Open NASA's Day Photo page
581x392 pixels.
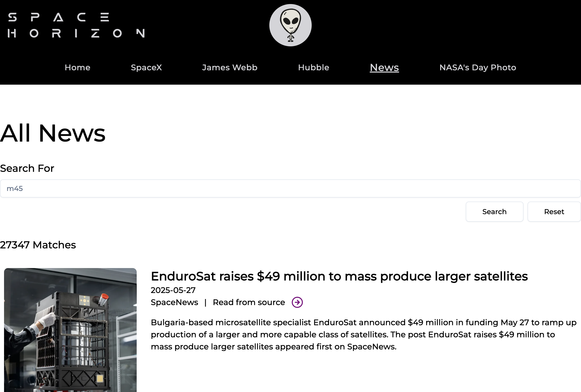478,68
